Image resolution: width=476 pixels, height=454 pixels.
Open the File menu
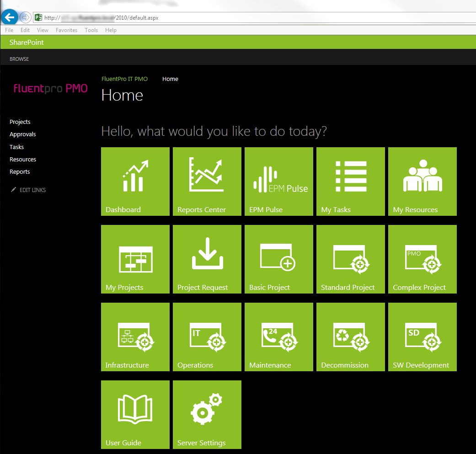pyautogui.click(x=9, y=30)
